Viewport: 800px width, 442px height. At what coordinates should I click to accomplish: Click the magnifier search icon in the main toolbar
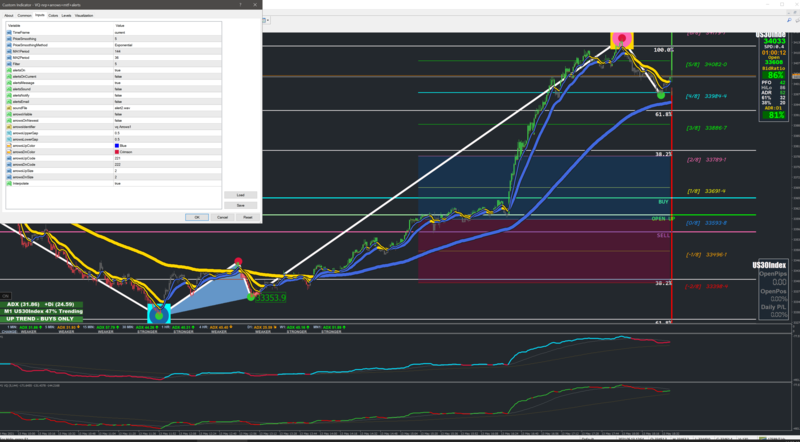[789, 20]
